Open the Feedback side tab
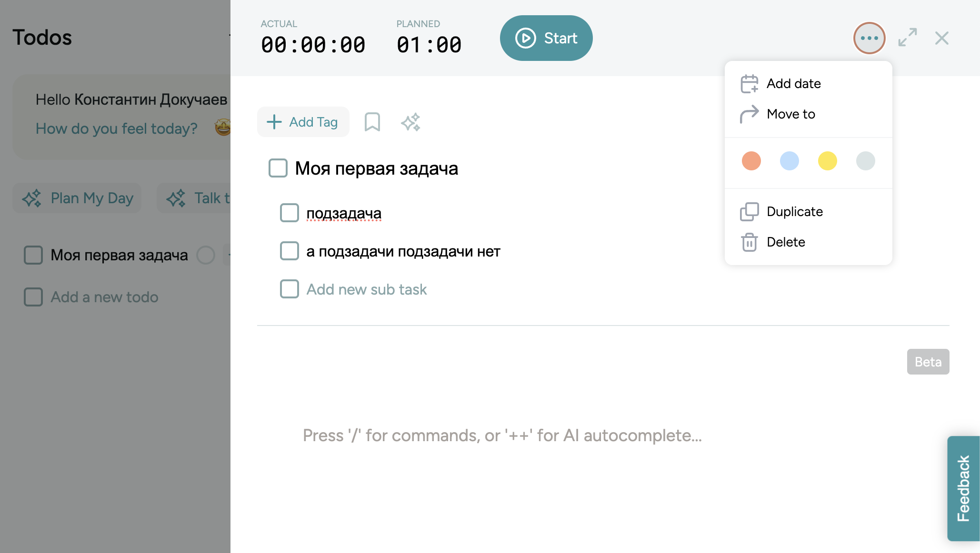 963,488
